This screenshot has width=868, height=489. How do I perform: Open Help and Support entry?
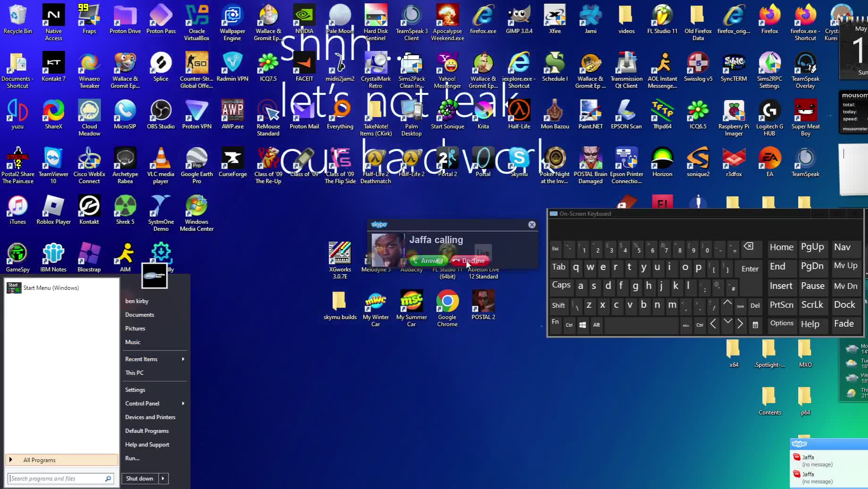(x=147, y=445)
